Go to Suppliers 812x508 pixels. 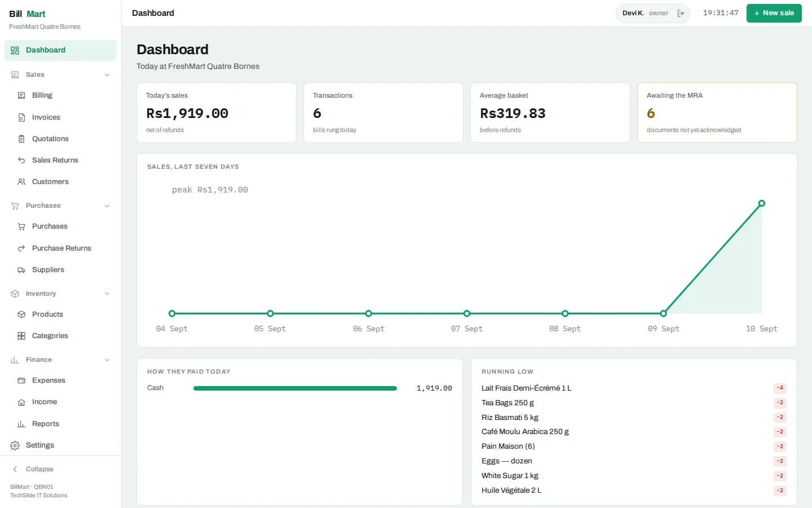60,270
